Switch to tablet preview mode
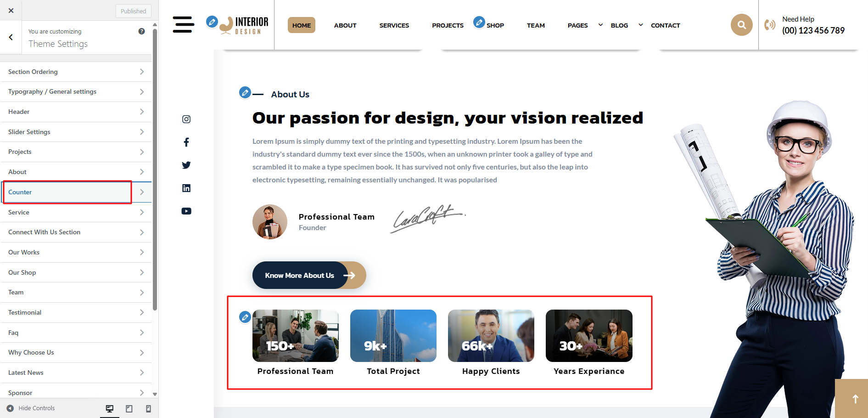 (129, 408)
